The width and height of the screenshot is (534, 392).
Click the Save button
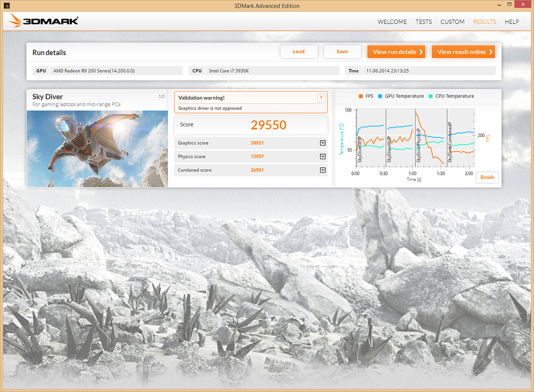coord(342,52)
